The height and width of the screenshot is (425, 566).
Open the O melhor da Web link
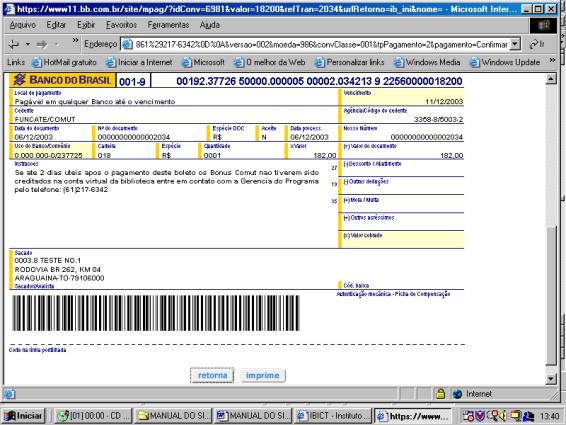270,62
